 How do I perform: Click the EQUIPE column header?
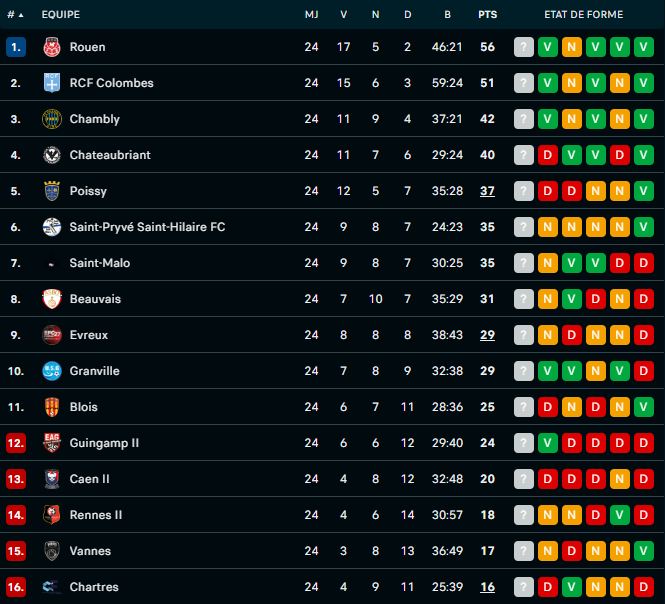tap(61, 15)
